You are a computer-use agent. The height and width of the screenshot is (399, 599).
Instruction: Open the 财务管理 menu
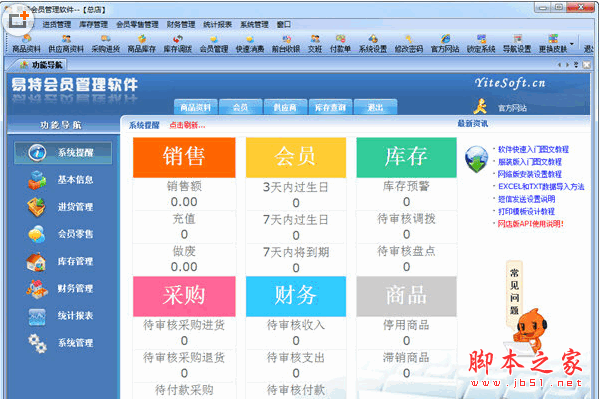(x=181, y=24)
